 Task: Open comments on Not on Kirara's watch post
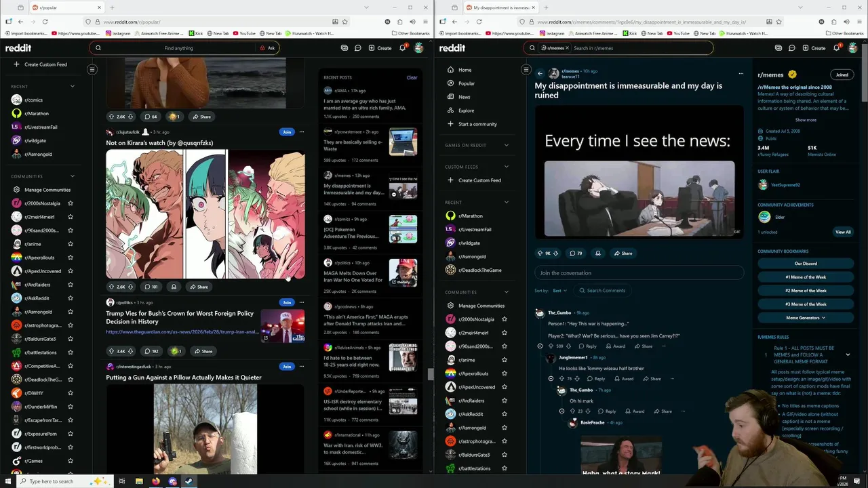pos(151,287)
